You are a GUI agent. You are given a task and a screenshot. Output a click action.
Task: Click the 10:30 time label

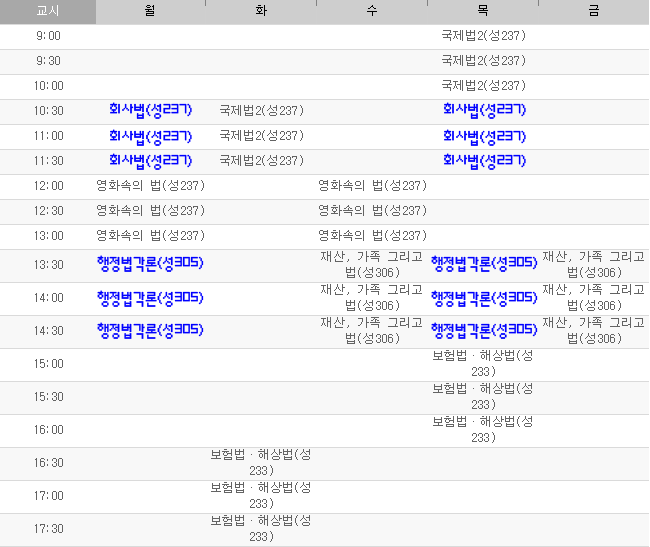[x=49, y=111]
